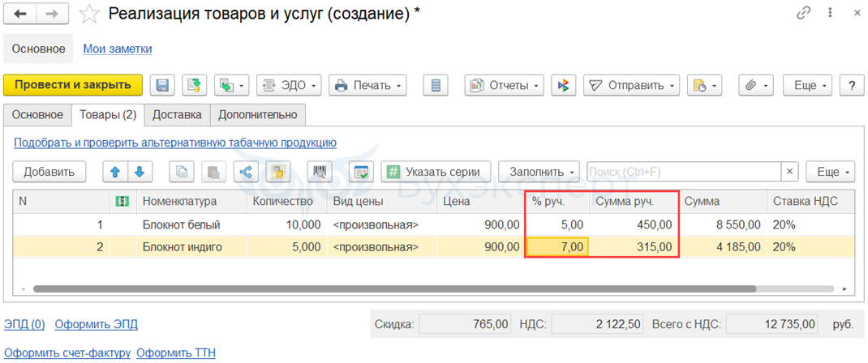Show document movements with the list icon
The width and height of the screenshot is (868, 363).
[436, 86]
